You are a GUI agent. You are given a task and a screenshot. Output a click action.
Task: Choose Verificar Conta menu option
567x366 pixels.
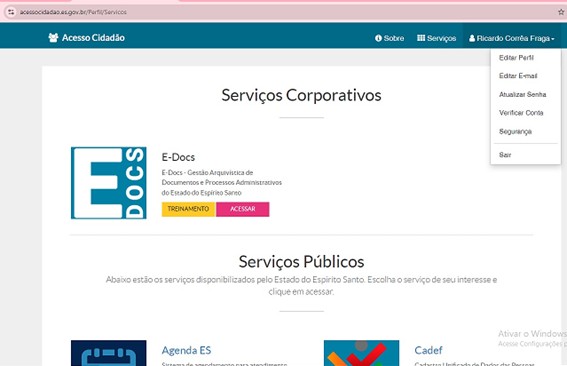521,113
